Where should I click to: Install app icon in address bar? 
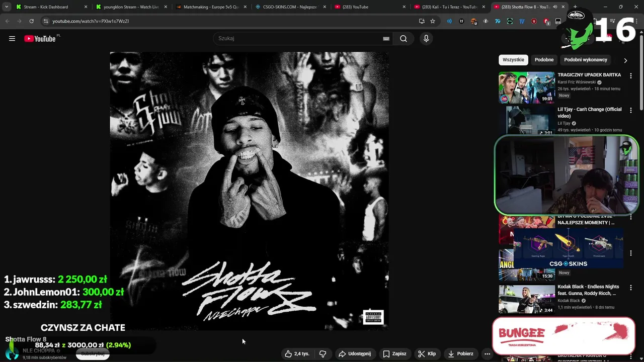[422, 21]
